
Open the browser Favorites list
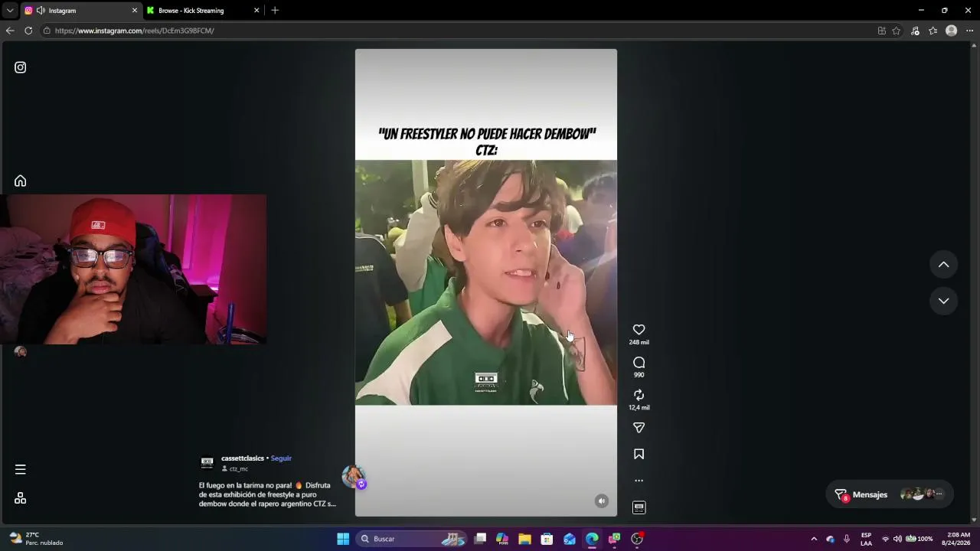coord(933,31)
